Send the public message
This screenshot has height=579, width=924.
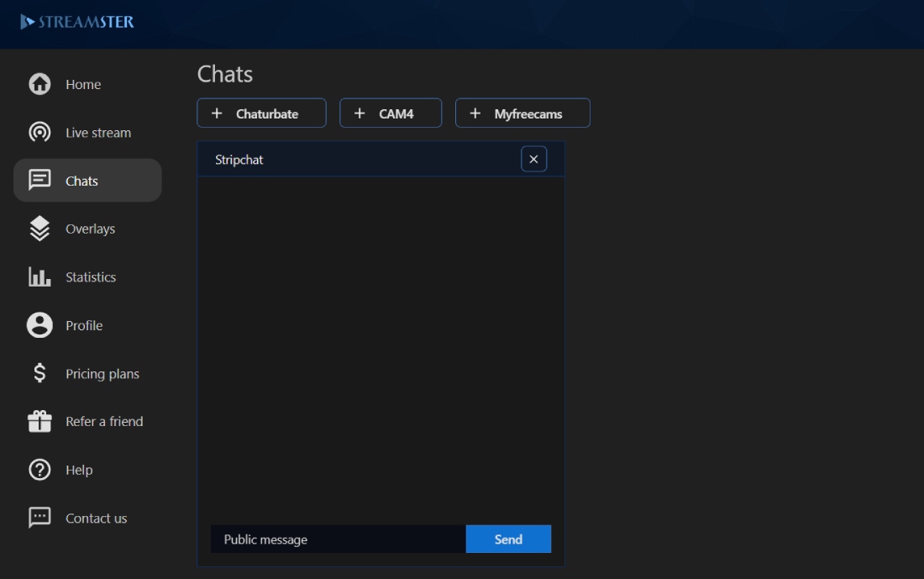pyautogui.click(x=508, y=539)
